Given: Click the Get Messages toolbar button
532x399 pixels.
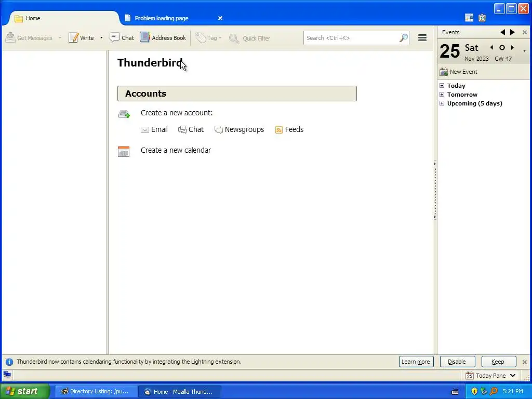Looking at the screenshot, I should coord(29,38).
